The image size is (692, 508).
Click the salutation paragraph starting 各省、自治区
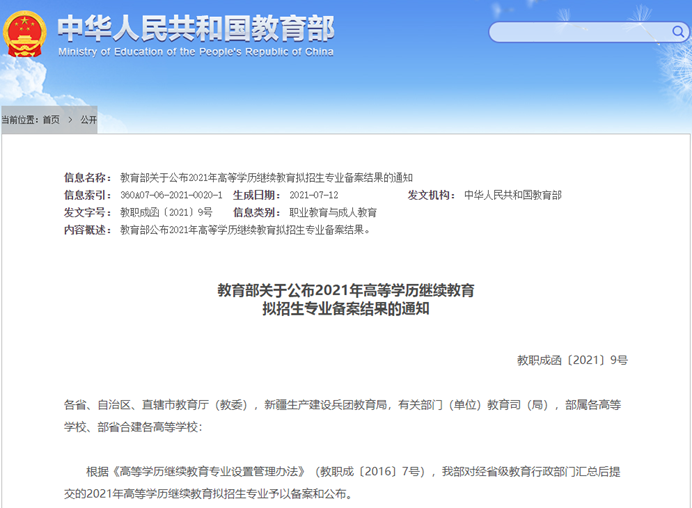tap(346, 415)
